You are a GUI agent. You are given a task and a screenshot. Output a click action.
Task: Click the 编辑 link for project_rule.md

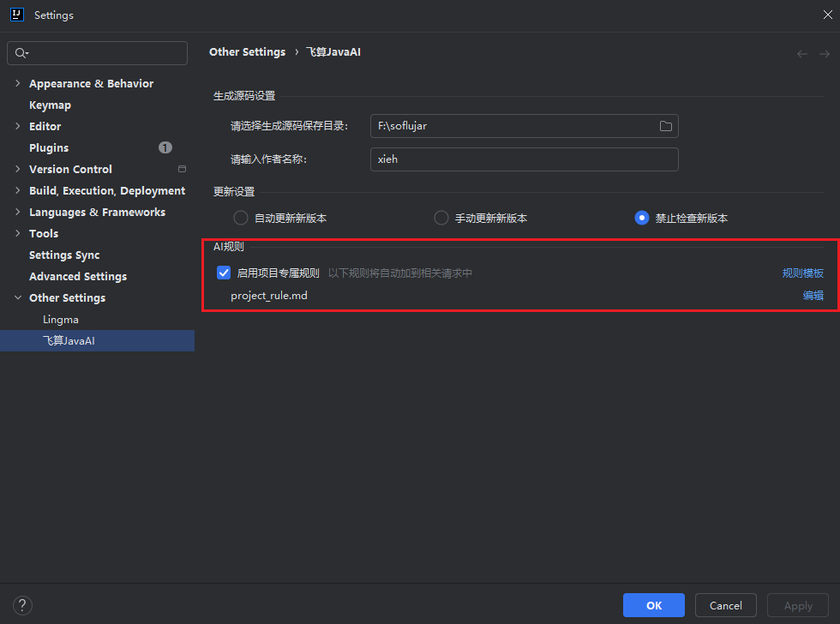813,296
